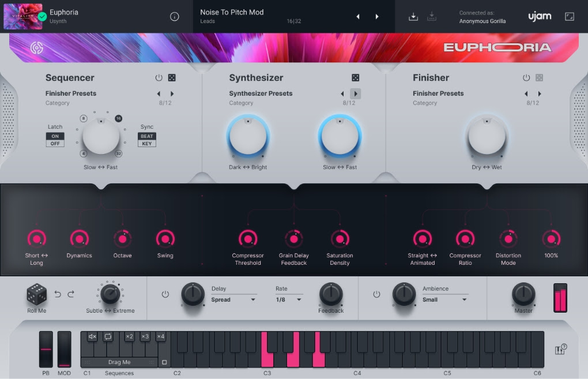Click the dimmed save-as preset icon
This screenshot has height=379, width=588.
[432, 17]
